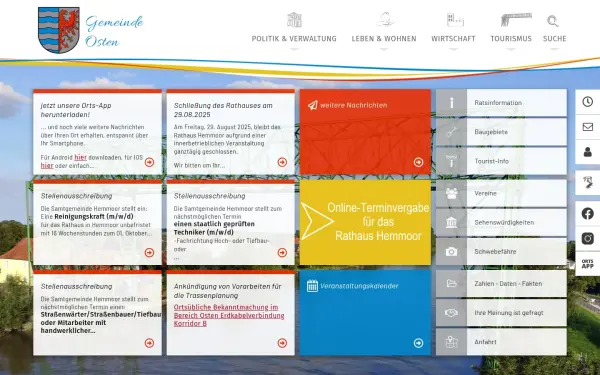The height and width of the screenshot is (375, 600).
Task: Open the Schwebefähre quick link
Action: [501, 251]
